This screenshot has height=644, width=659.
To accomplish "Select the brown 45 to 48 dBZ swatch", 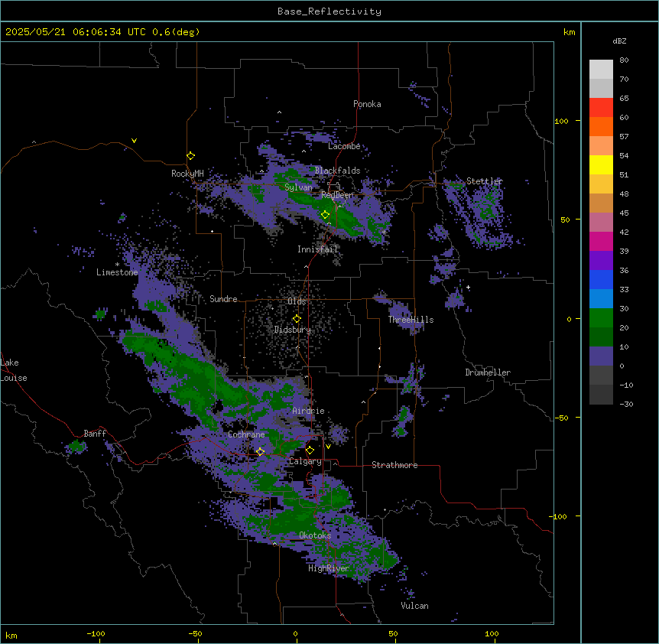I will [601, 203].
